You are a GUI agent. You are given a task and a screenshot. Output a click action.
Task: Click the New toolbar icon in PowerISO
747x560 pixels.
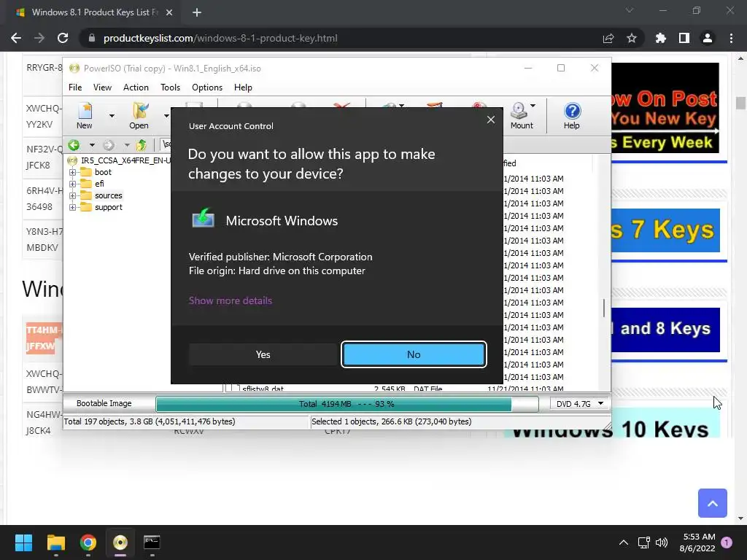point(85,116)
